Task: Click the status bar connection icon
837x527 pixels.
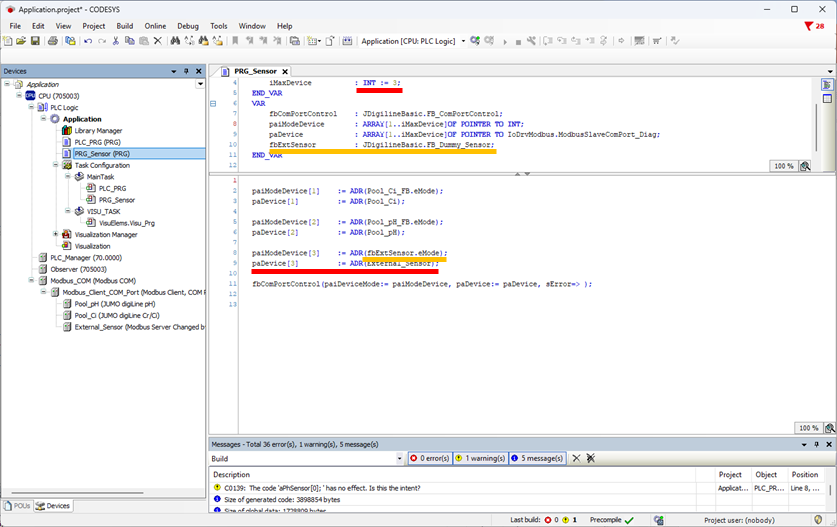Action: (x=659, y=520)
